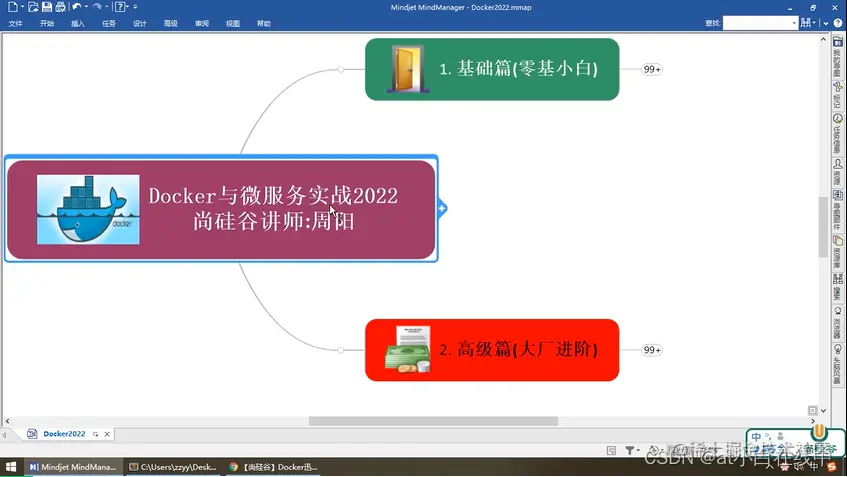Open the 搜索 search side panel
847x477 pixels.
tap(837, 287)
